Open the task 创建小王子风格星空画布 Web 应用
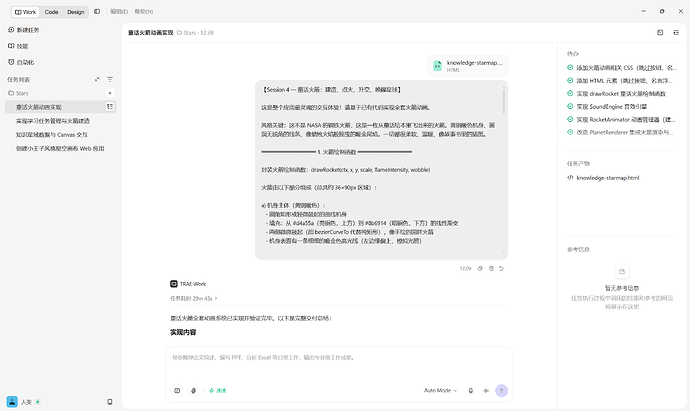Viewport: 690px width, 411px height. (60, 149)
